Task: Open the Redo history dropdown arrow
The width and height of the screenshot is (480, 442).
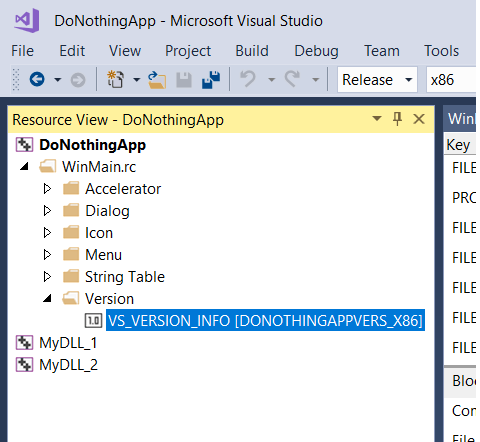Action: pos(315,80)
